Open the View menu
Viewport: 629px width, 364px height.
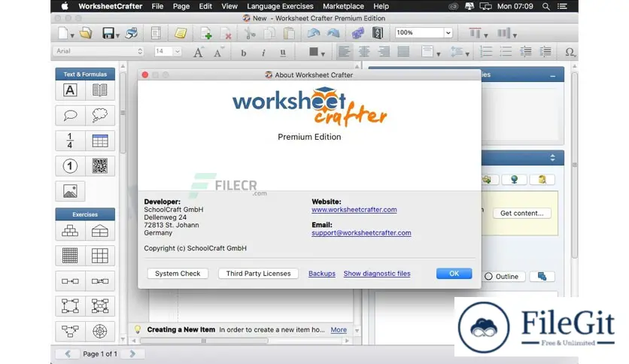(229, 6)
